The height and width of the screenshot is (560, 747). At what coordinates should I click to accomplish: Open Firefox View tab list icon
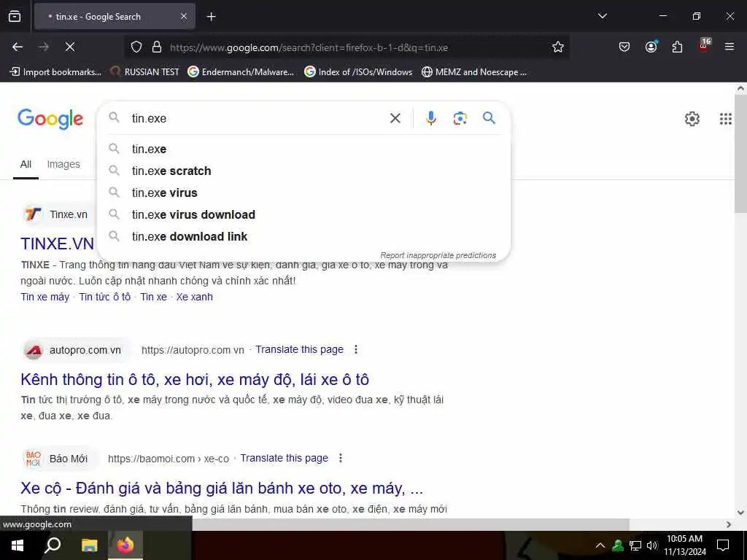(15, 17)
